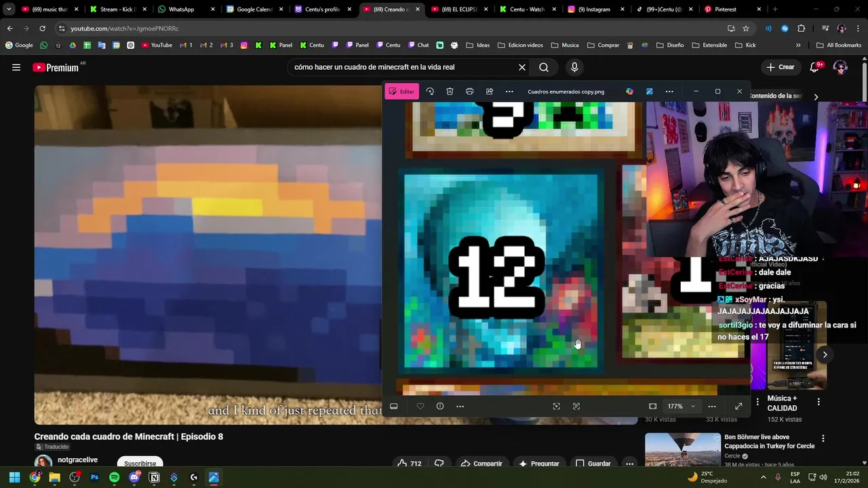Open the Musica bookmarks folder
The image size is (868, 488).
click(565, 45)
